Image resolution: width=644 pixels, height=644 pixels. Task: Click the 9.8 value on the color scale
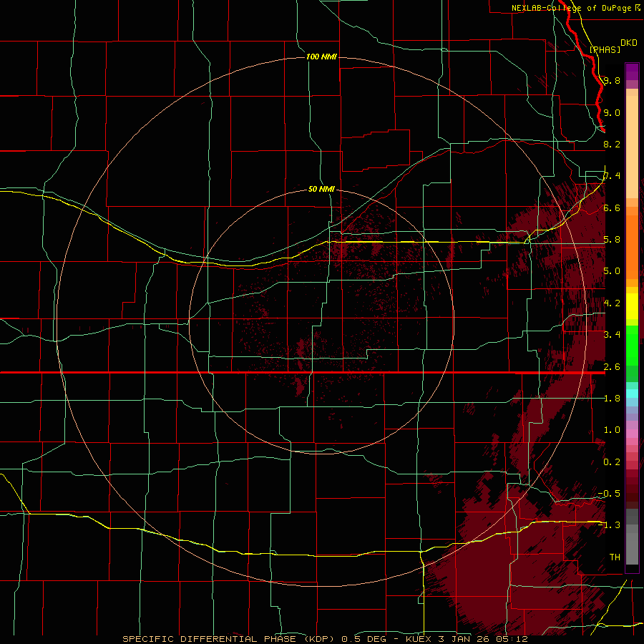[x=612, y=80]
